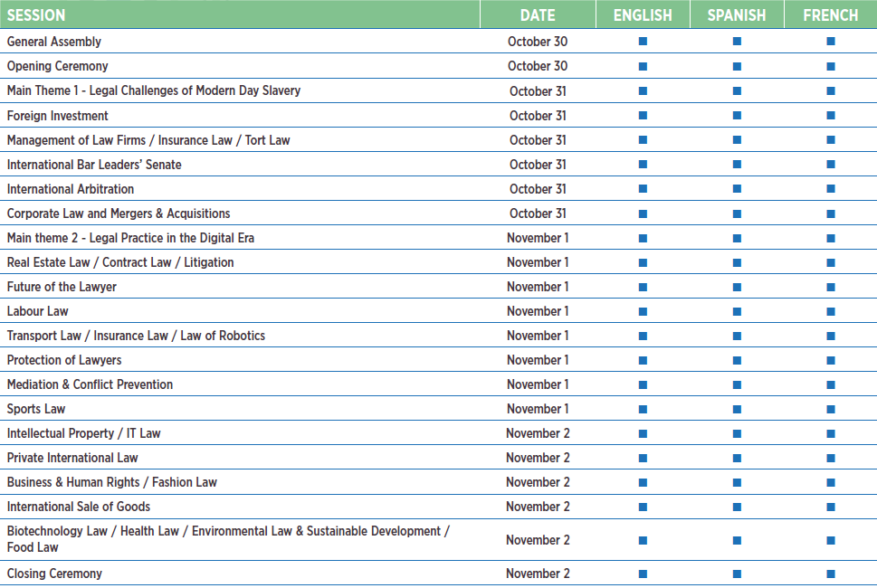
Task: Click the Spanish marker for Opening Ceremony
Action: [x=737, y=66]
